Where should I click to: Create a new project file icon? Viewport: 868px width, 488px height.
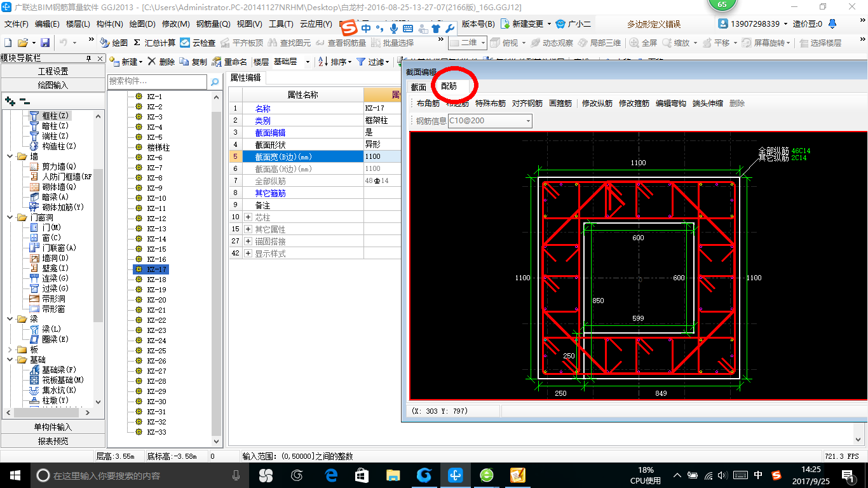(8, 43)
